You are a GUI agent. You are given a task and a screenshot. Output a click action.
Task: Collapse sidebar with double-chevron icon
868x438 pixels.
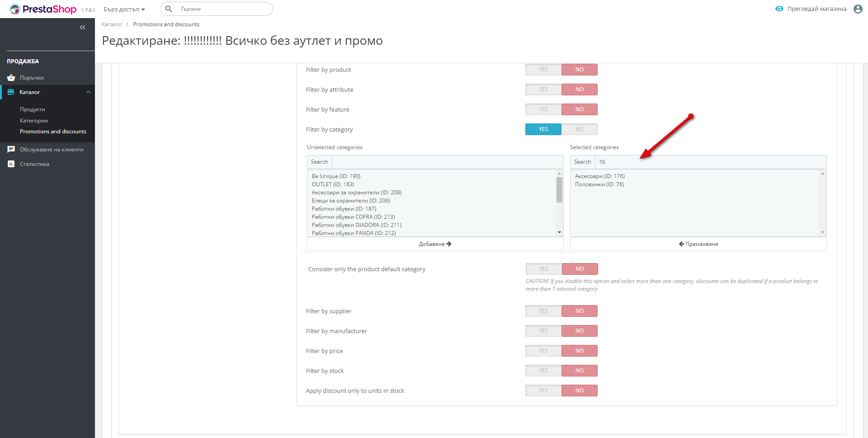82,28
